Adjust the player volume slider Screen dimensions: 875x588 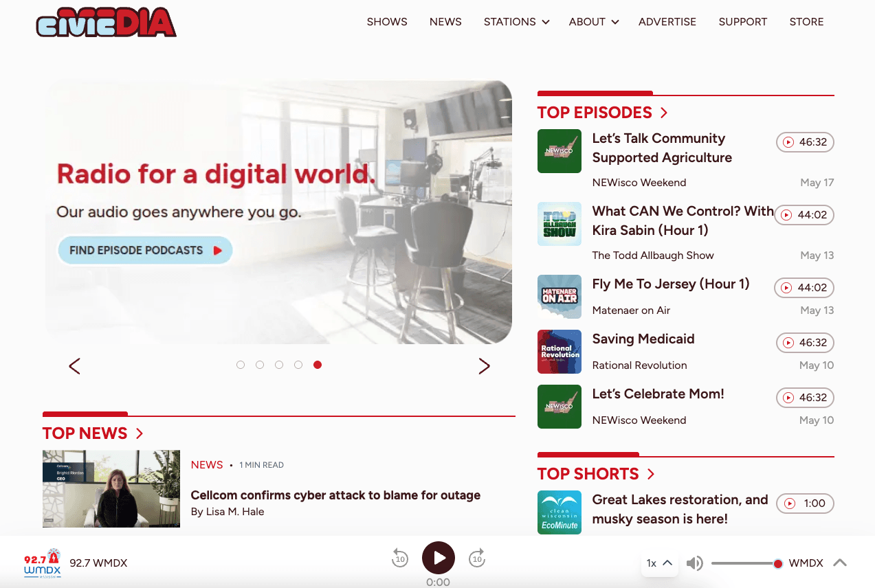747,564
